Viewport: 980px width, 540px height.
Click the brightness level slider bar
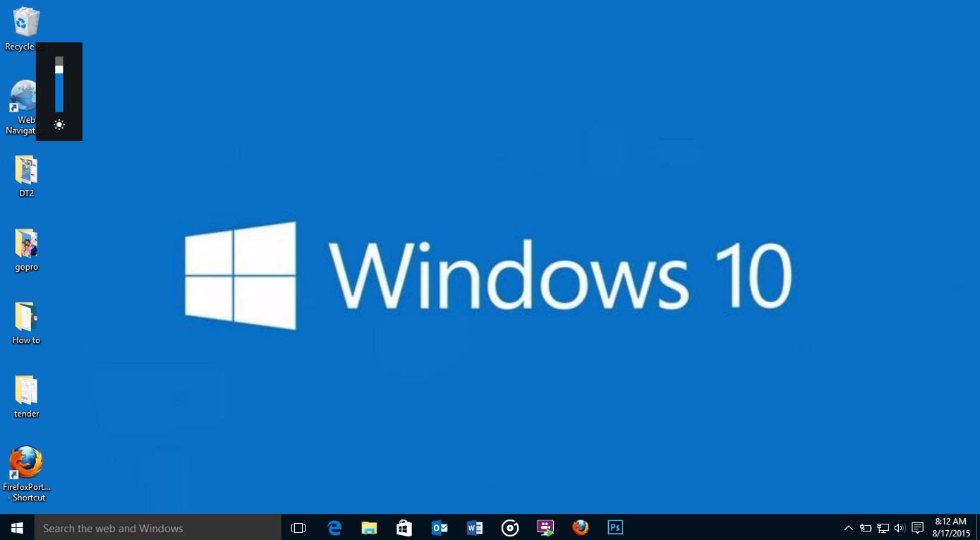[x=59, y=85]
